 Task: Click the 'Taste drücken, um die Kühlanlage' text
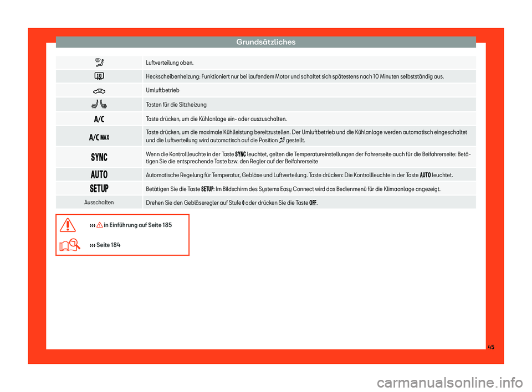pos(216,119)
